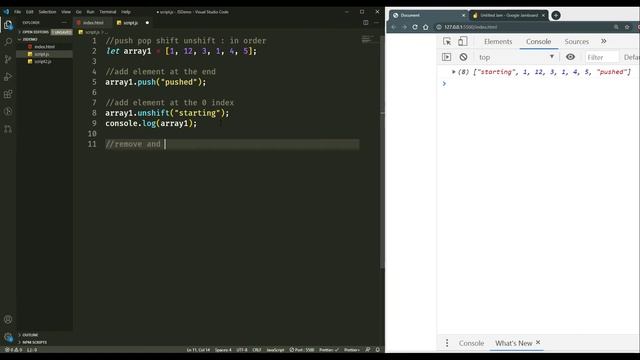Toggle the DevTools device toolbar
Screen dimensions: 640x360
[x=462, y=41]
